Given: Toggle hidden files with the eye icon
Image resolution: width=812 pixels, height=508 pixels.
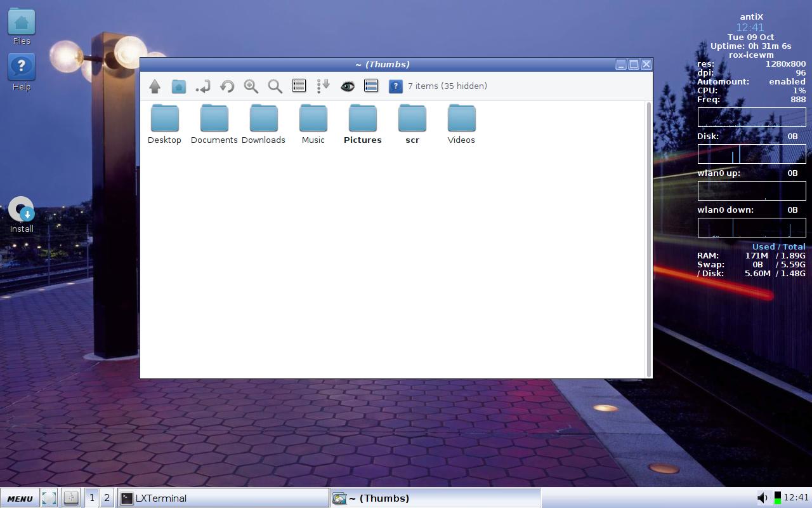Looking at the screenshot, I should 347,86.
